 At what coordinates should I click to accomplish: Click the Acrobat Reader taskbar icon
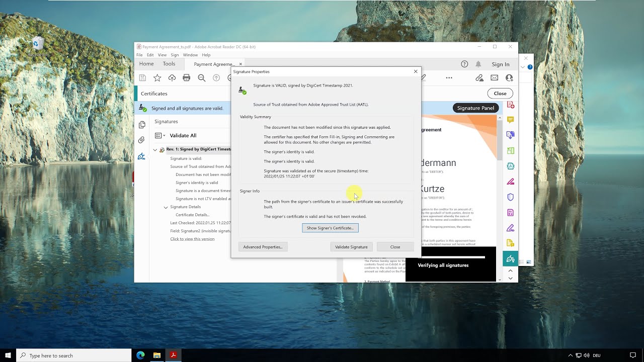(173, 355)
